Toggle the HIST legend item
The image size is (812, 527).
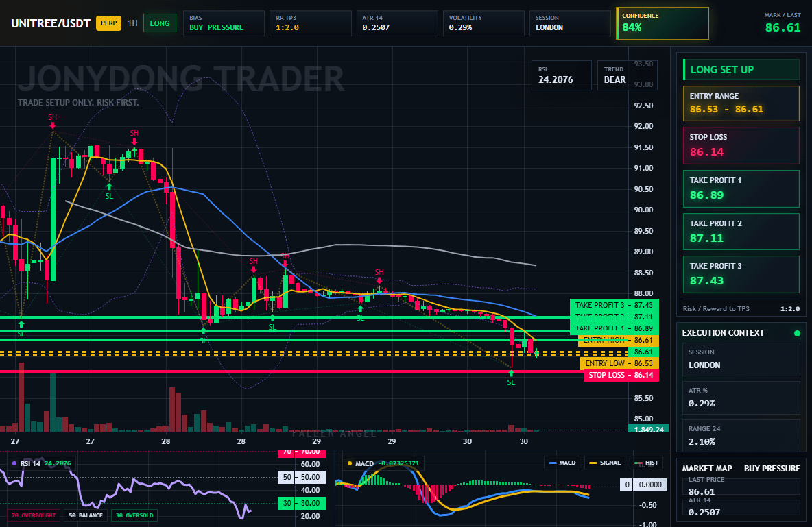646,463
